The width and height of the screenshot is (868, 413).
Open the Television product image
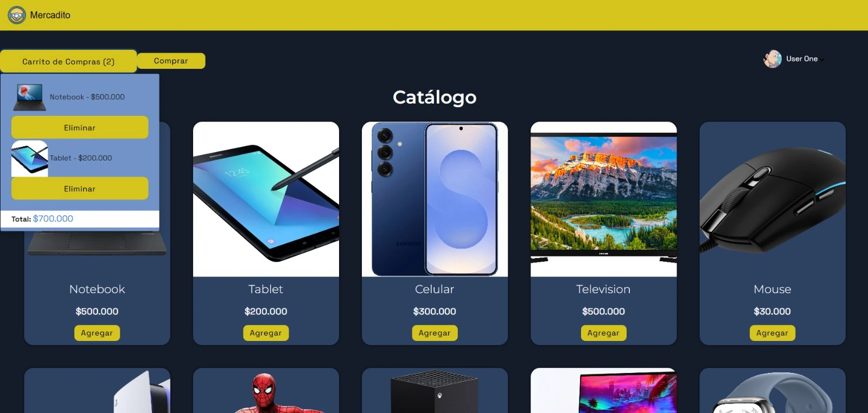(x=603, y=199)
